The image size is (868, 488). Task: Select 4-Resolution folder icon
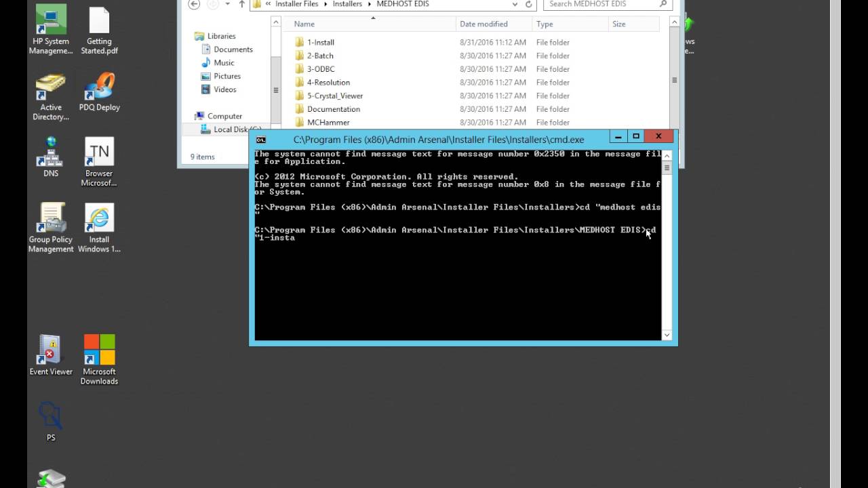click(x=300, y=83)
